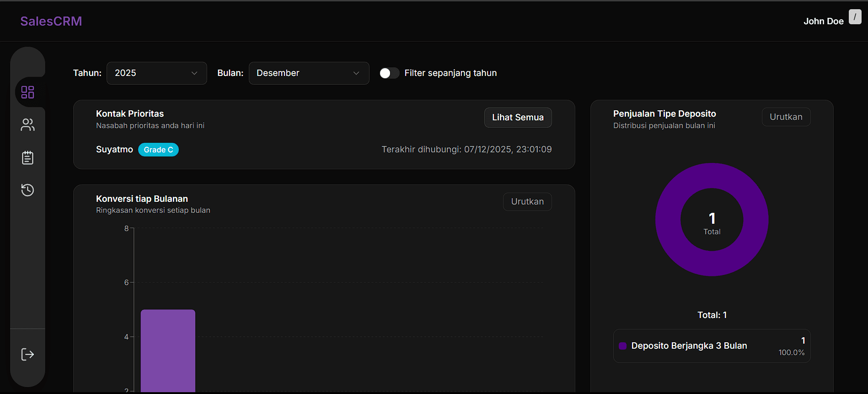Click the John Doe avatar icon
Screen dimensions: 868x394
point(855,17)
